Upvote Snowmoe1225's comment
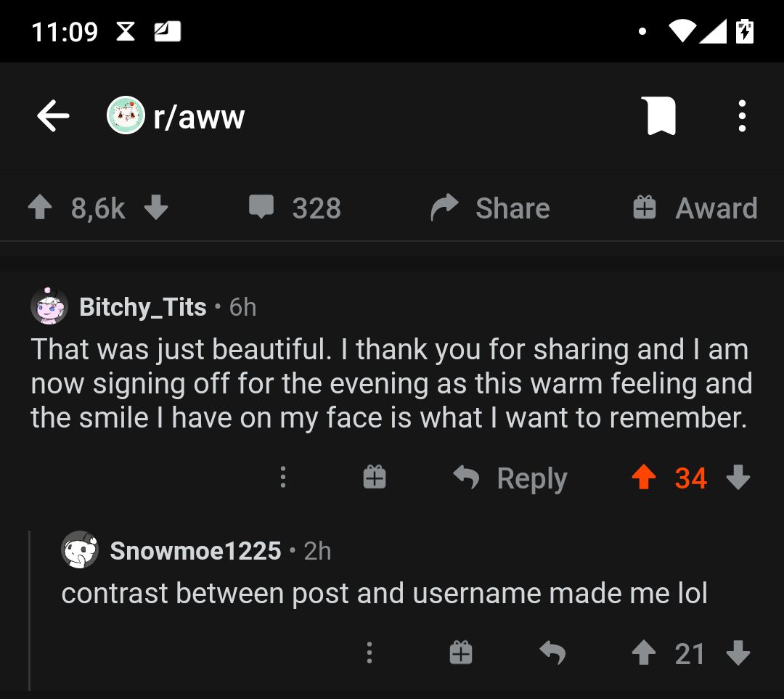Viewport: 784px width, 699px height. pos(644,653)
